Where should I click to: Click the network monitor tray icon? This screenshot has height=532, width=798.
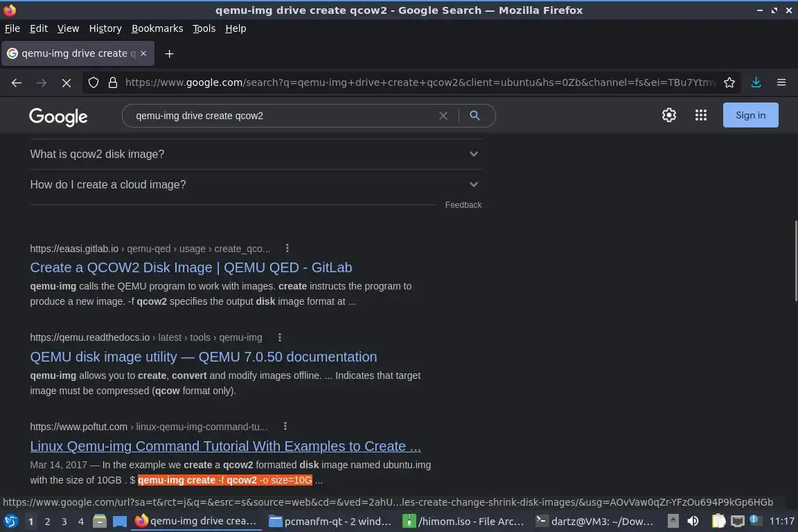point(737,522)
